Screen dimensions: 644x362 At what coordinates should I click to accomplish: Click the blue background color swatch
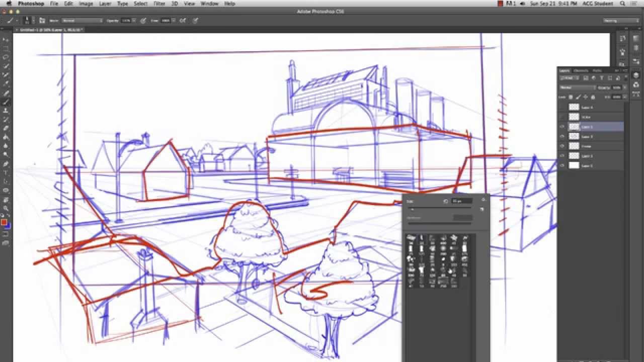pyautogui.click(x=8, y=226)
